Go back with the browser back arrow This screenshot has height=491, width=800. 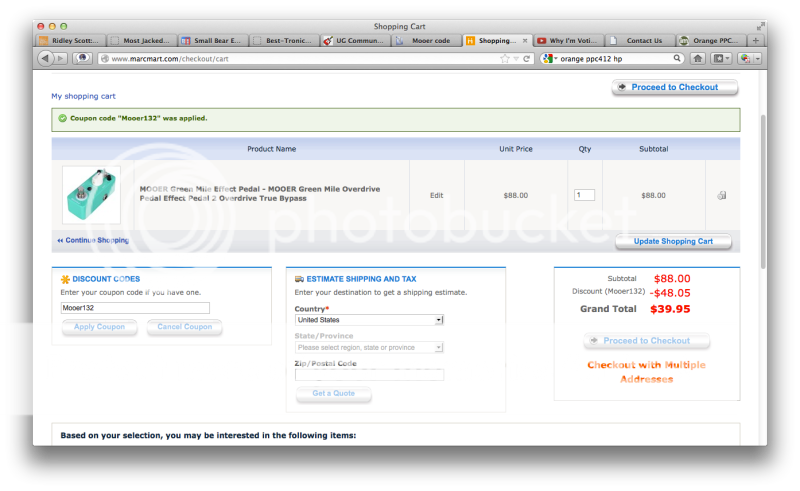45,59
